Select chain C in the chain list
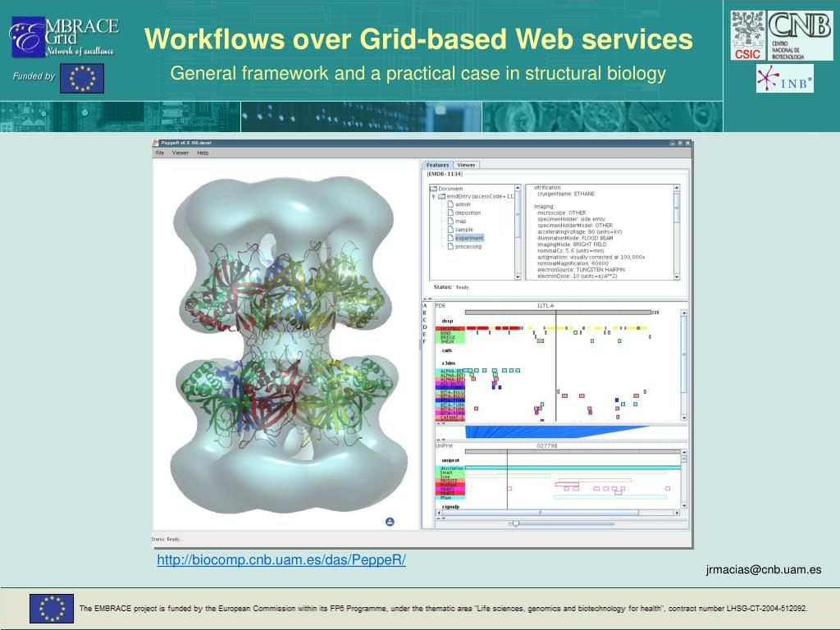Viewport: 840px width, 630px height. 425,320
